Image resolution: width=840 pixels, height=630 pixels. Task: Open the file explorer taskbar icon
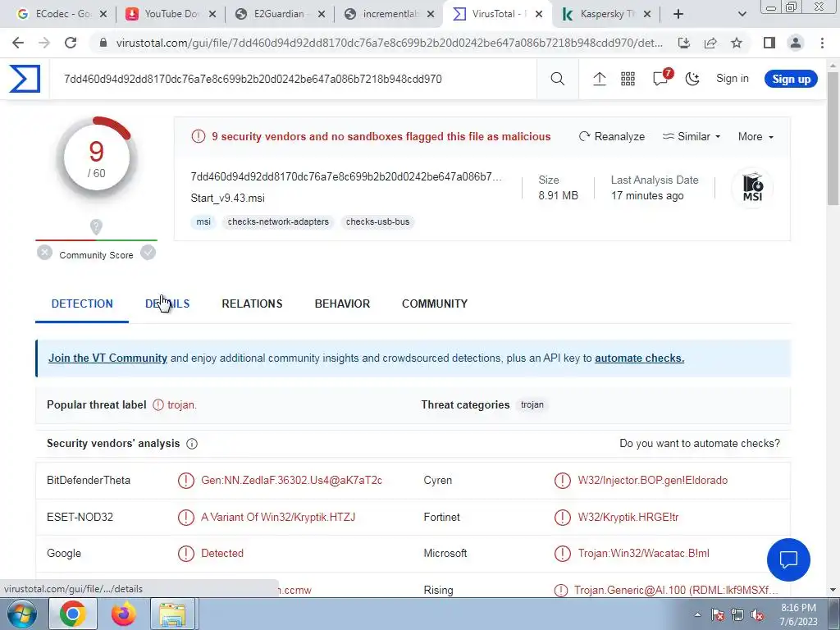[172, 614]
